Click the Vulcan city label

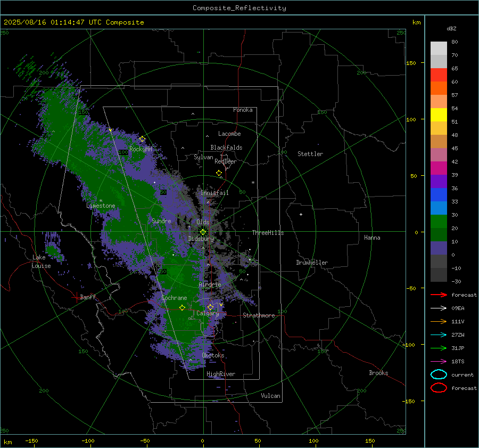click(270, 396)
